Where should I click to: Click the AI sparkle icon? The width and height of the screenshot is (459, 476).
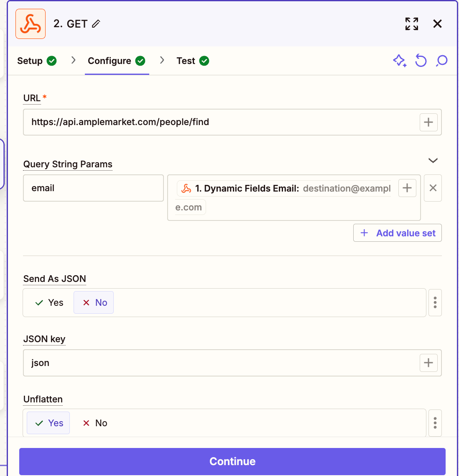(x=400, y=61)
